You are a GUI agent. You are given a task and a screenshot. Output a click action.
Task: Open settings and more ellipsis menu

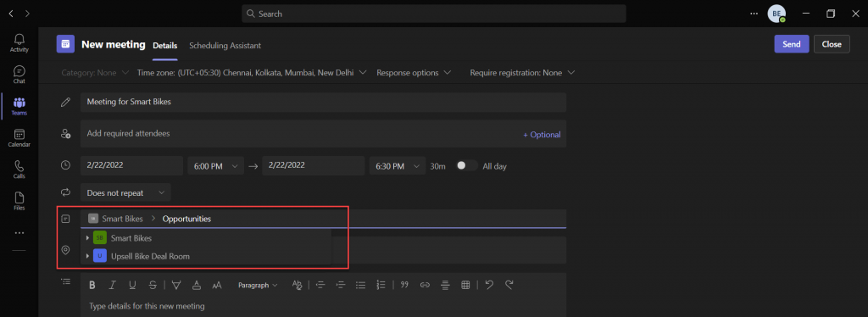click(x=754, y=14)
